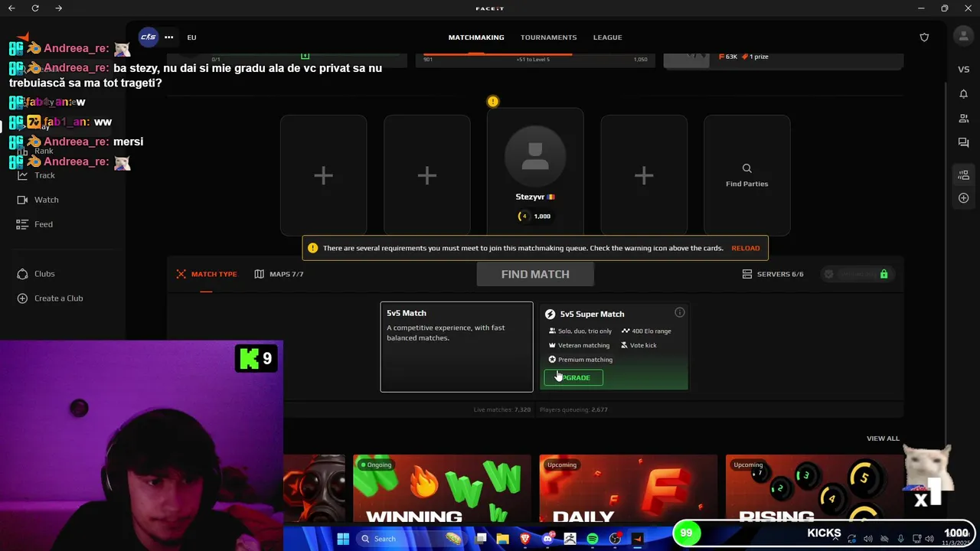Click the yellow warning icon above player card
Image resolution: width=980 pixels, height=551 pixels.
click(x=493, y=101)
